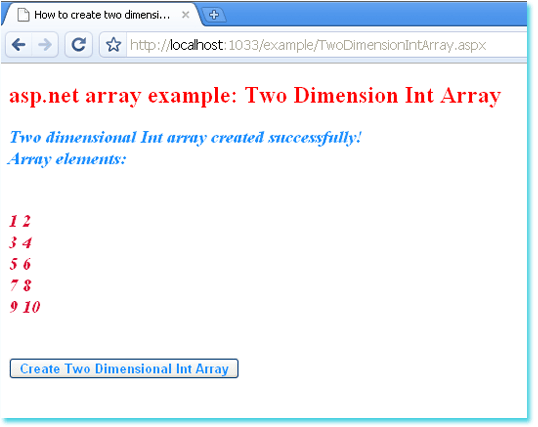Click the 'localhost' part of the URL

197,45
